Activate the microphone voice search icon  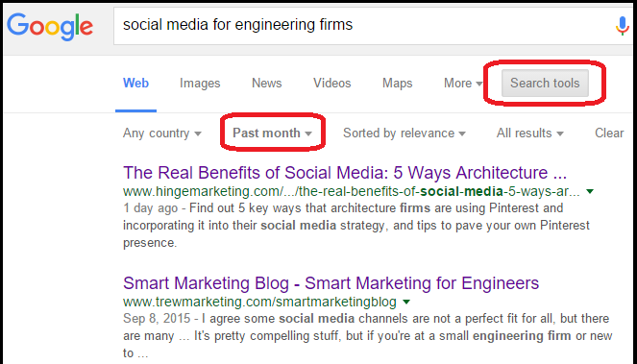click(622, 26)
